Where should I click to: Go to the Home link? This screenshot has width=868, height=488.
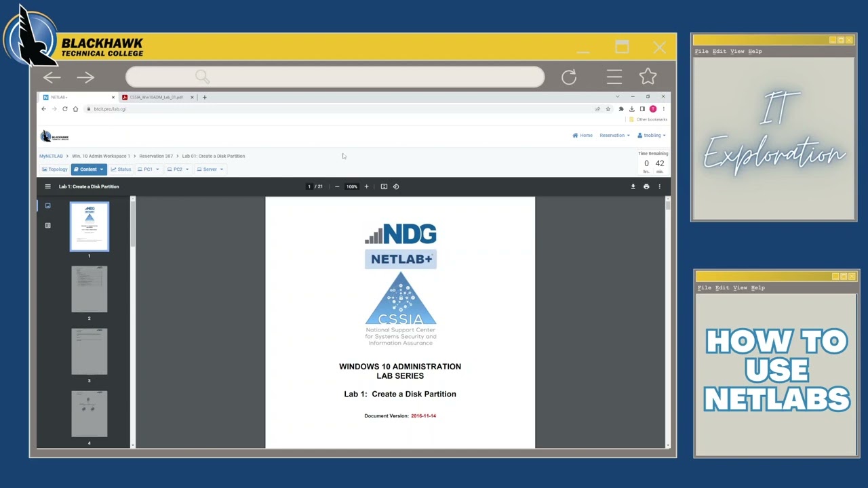click(583, 136)
